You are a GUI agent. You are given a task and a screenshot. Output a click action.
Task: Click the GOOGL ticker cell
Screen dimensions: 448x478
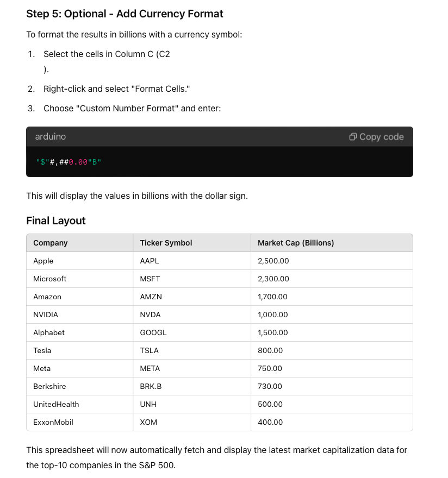tap(153, 332)
